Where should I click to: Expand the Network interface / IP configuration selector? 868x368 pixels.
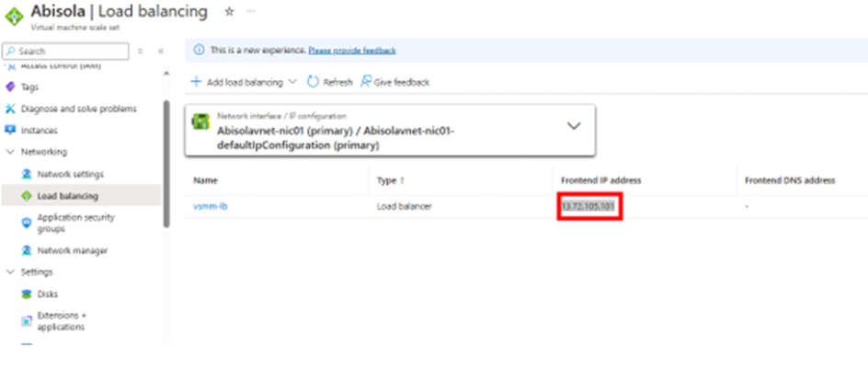[x=573, y=127]
